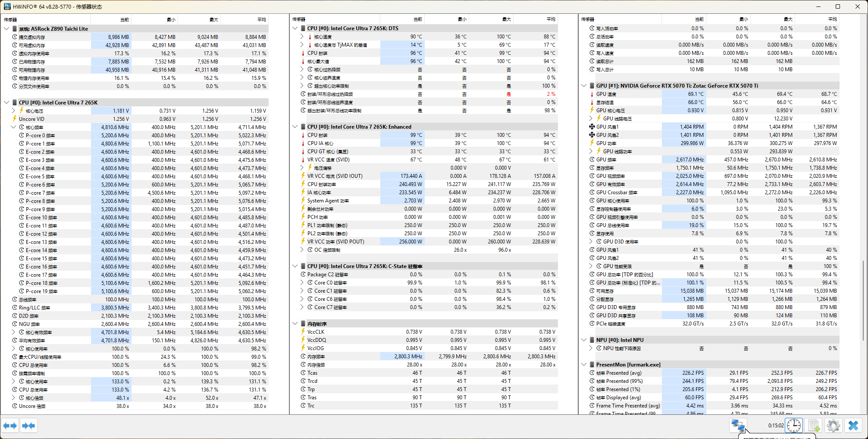The image size is (868, 439).
Task: Expand the 核心电压 row
Action: coord(13,111)
